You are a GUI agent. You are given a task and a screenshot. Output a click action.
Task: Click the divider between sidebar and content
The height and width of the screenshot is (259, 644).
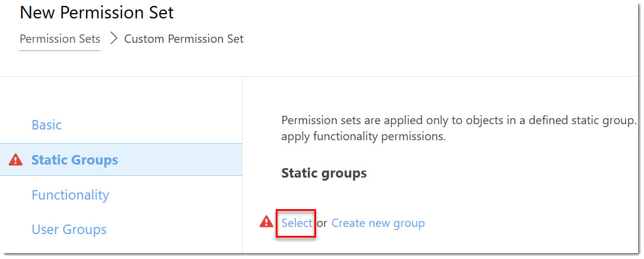coord(243,165)
